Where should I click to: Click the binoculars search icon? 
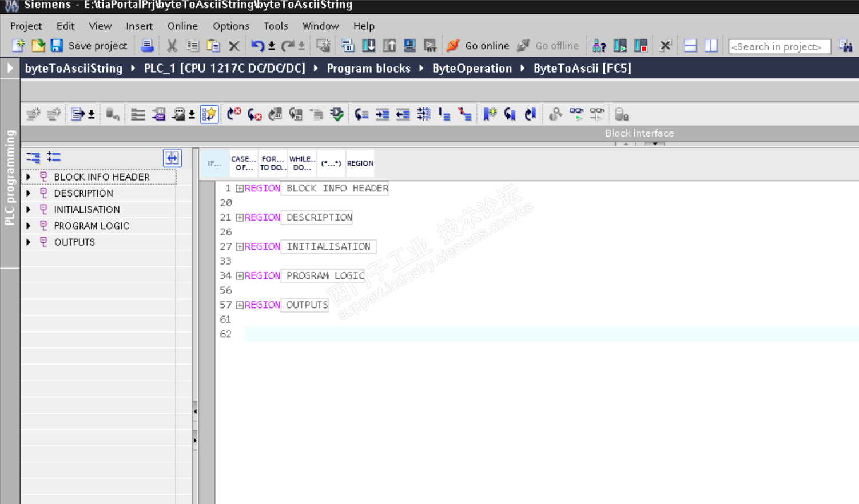pos(846,46)
